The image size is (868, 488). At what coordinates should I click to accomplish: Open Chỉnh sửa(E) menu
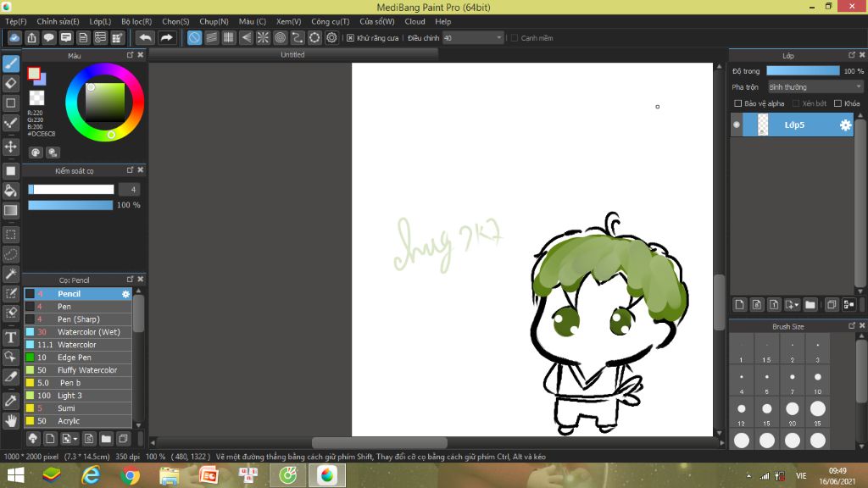coord(58,21)
